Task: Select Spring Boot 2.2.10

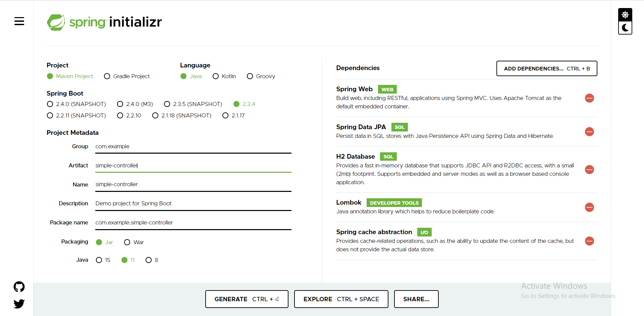Action: pos(129,115)
